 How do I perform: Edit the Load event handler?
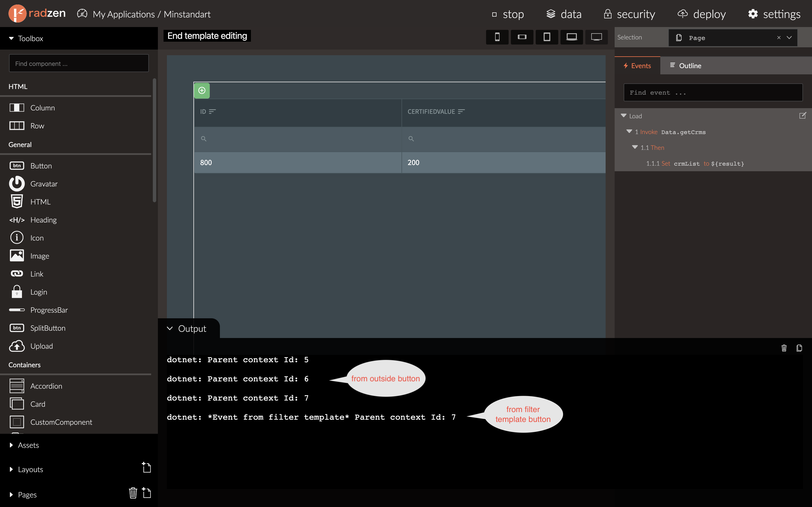pyautogui.click(x=802, y=116)
